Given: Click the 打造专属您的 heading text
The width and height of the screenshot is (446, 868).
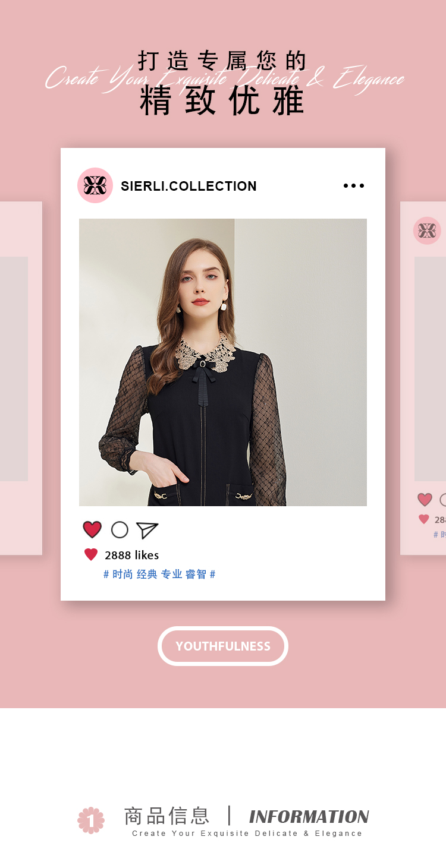Looking at the screenshot, I should (x=222, y=61).
